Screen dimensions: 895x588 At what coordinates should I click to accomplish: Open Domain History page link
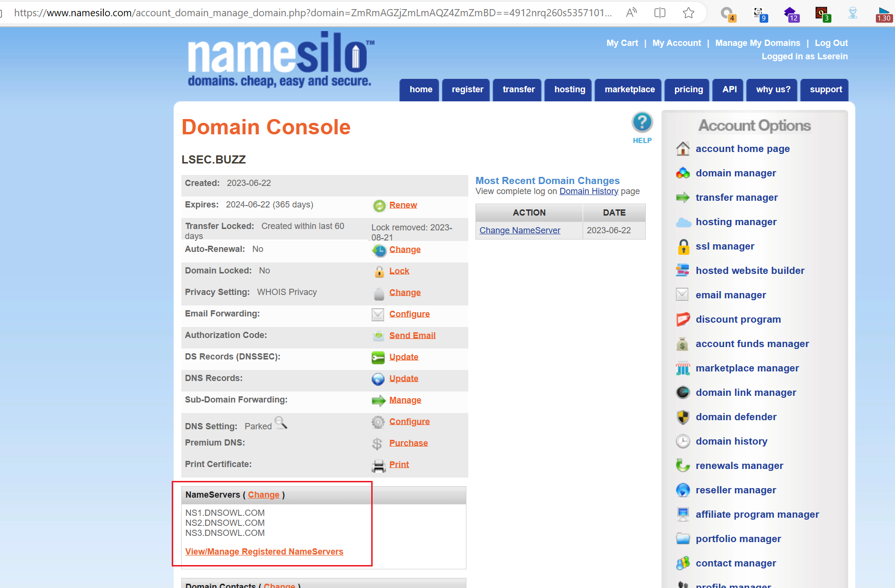pyautogui.click(x=588, y=191)
